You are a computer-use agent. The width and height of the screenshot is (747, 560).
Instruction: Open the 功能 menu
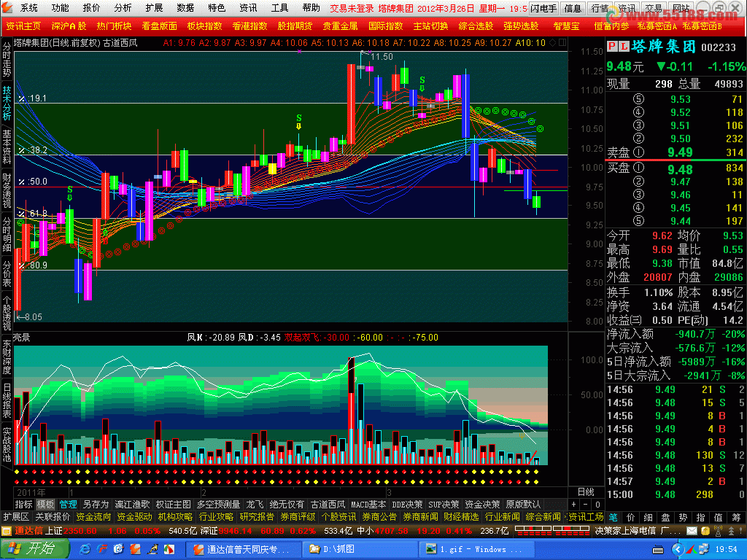coord(61,8)
